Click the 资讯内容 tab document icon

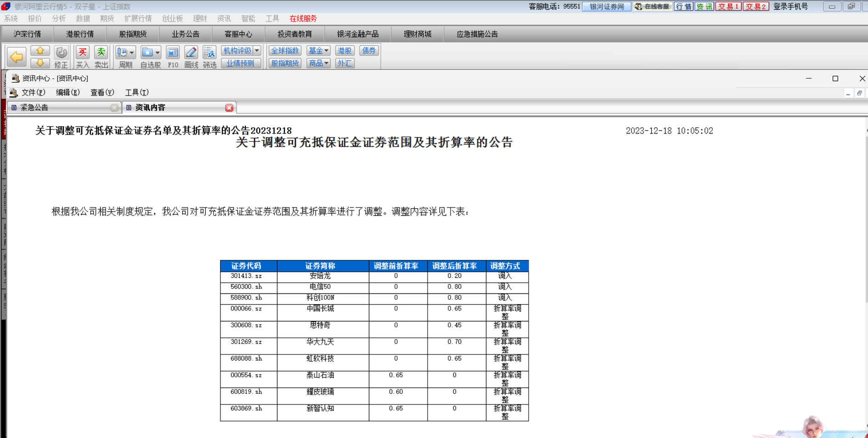[x=129, y=107]
